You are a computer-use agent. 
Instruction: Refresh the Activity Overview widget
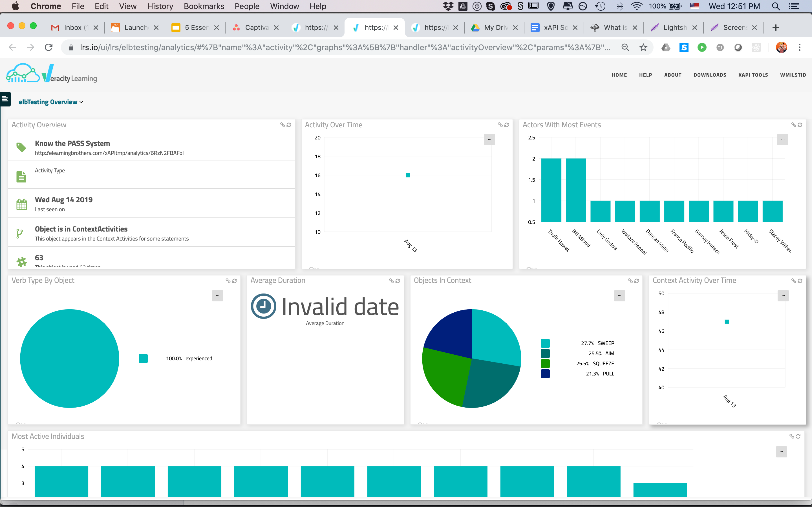tap(289, 125)
